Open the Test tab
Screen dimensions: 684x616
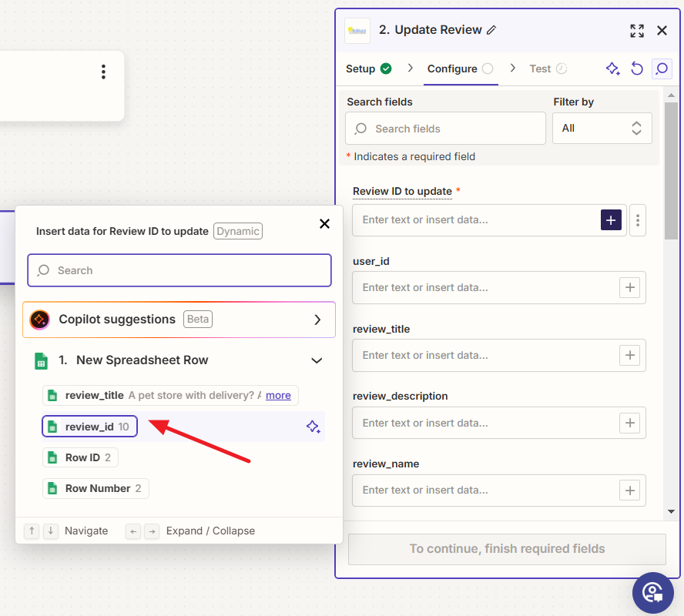(548, 69)
